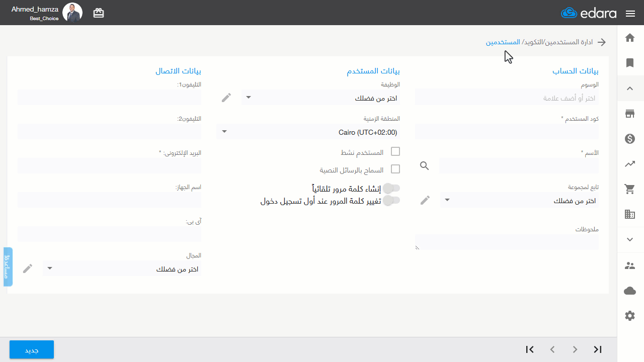The height and width of the screenshot is (362, 644).
Task: Open the dollar finance sidebar icon
Action: pos(630,139)
